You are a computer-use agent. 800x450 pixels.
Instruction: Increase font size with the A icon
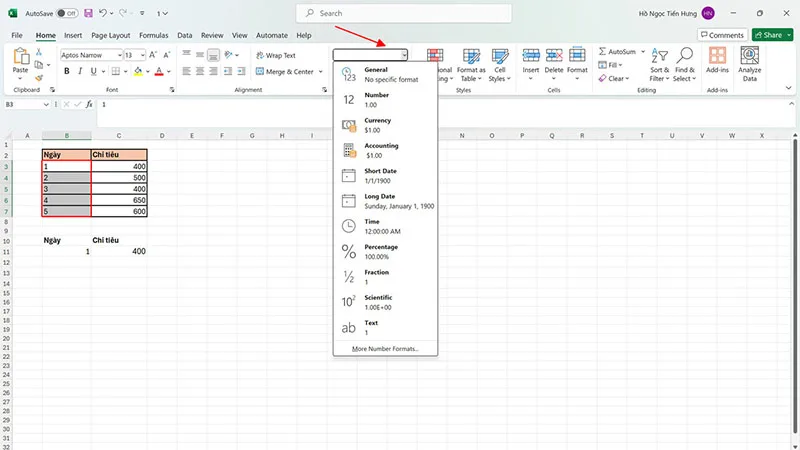point(153,55)
